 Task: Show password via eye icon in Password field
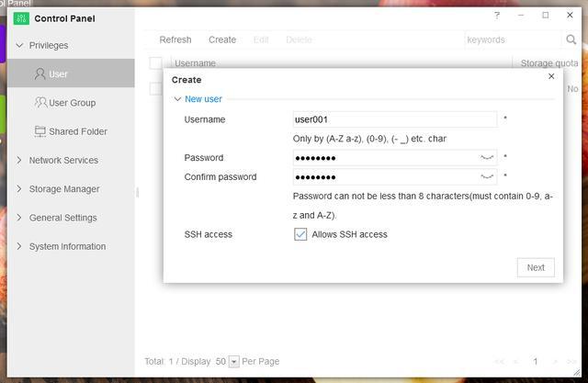point(487,158)
